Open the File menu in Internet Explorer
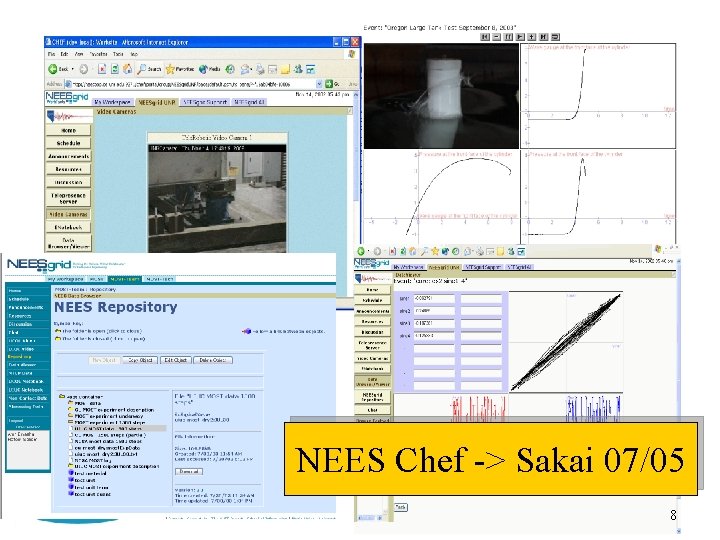This screenshot has height=540, width=720. (x=51, y=54)
